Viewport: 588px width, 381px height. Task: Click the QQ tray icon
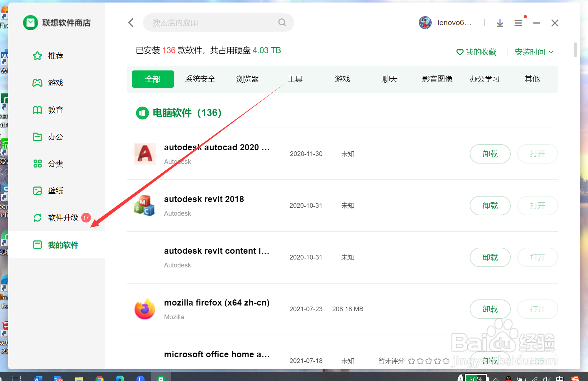[509, 378]
